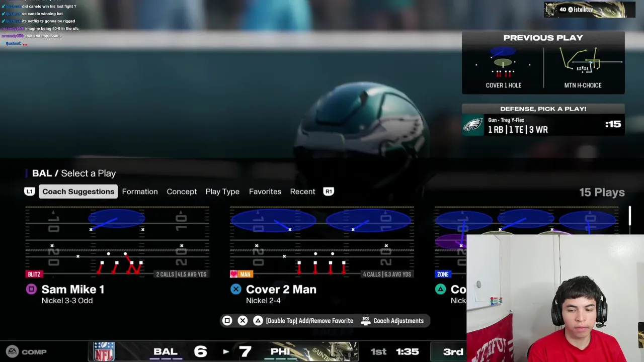Pick the Cover 2 Man play diagram
644x362 pixels.
(322, 242)
